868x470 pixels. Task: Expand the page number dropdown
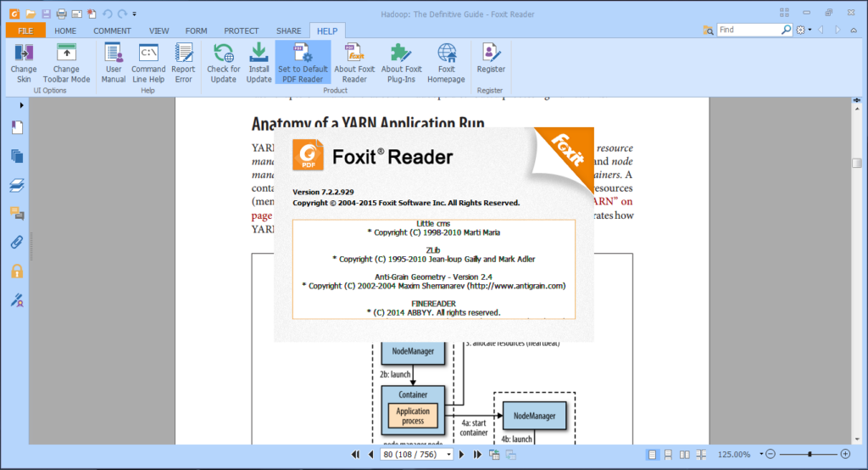(448, 455)
